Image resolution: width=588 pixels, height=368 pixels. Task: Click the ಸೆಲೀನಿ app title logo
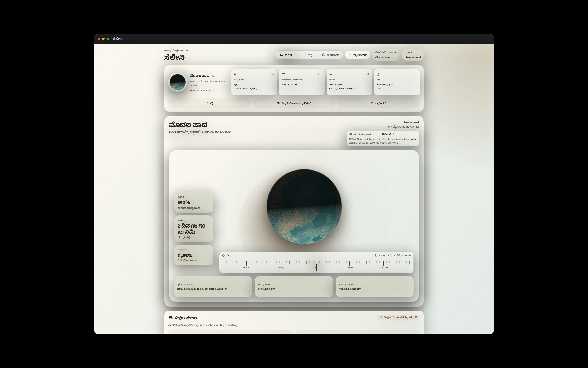pos(174,57)
